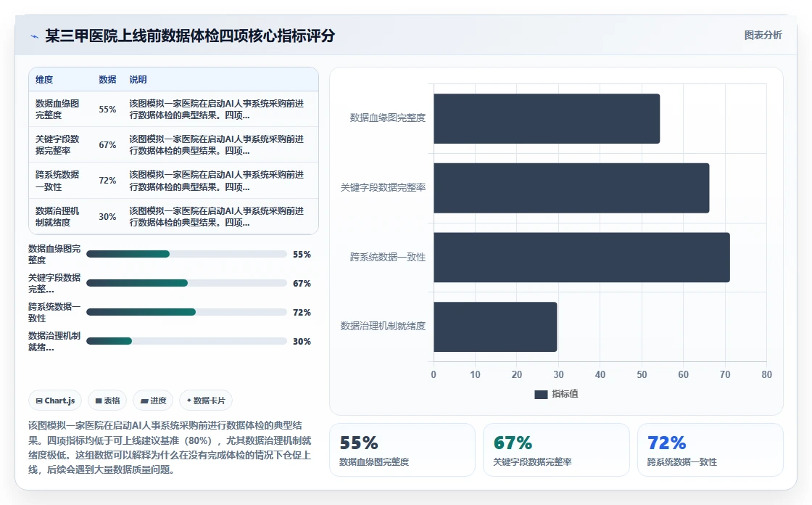Viewport: 812px width, 505px height.
Task: Click the 72% value in table
Action: (x=107, y=181)
